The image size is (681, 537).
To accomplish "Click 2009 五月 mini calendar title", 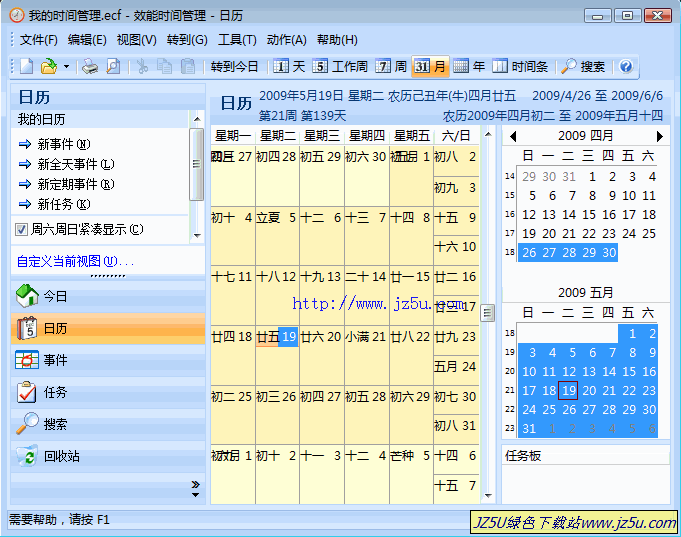I will click(x=585, y=293).
